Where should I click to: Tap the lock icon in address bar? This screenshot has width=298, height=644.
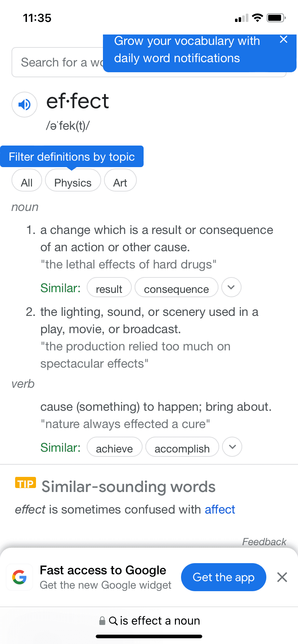(x=102, y=621)
